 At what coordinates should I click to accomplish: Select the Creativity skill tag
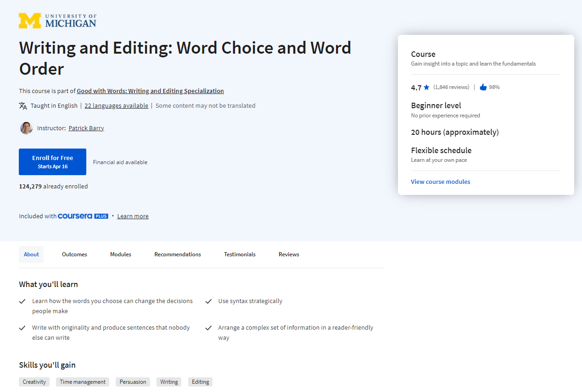(34, 382)
